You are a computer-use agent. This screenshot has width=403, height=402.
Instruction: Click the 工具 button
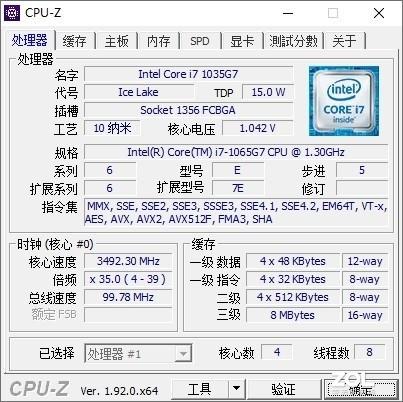[200, 388]
